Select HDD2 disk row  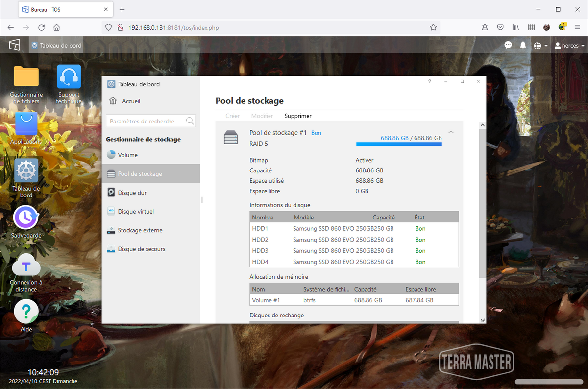354,240
